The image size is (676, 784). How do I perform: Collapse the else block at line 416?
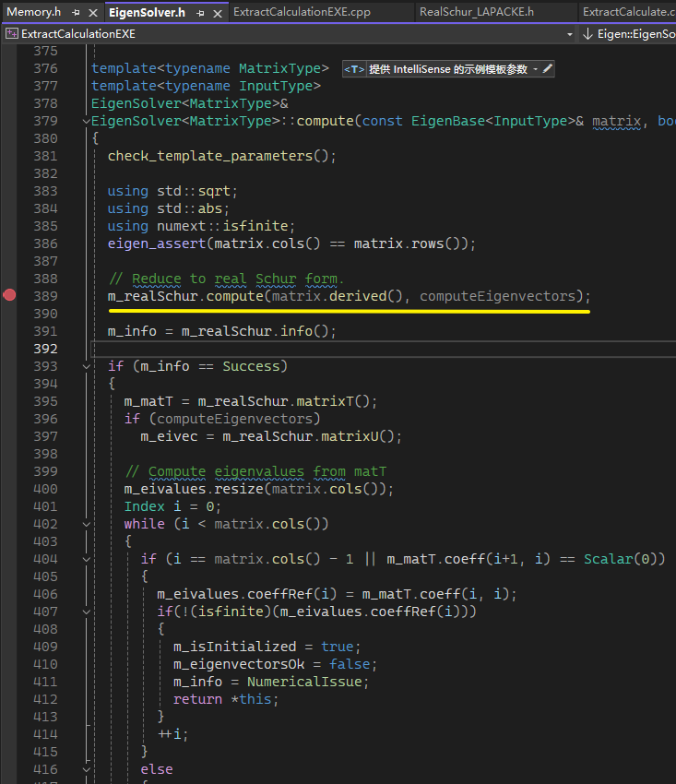pos(86,769)
